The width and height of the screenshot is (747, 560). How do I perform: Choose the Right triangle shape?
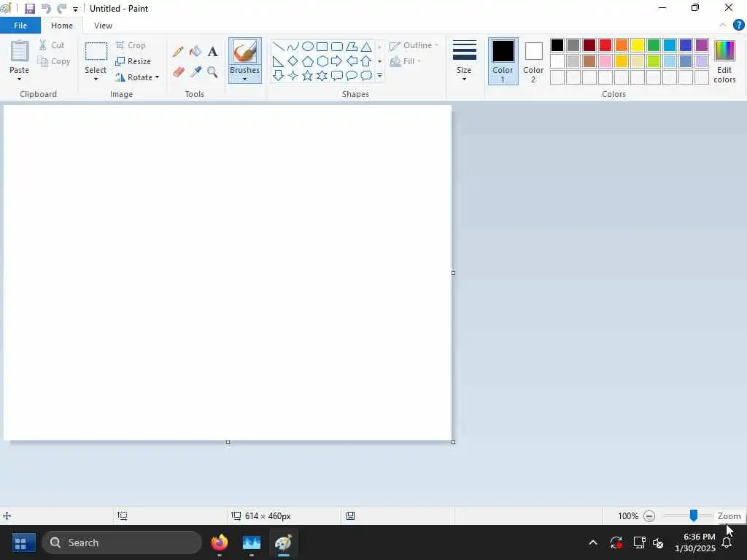(x=278, y=61)
